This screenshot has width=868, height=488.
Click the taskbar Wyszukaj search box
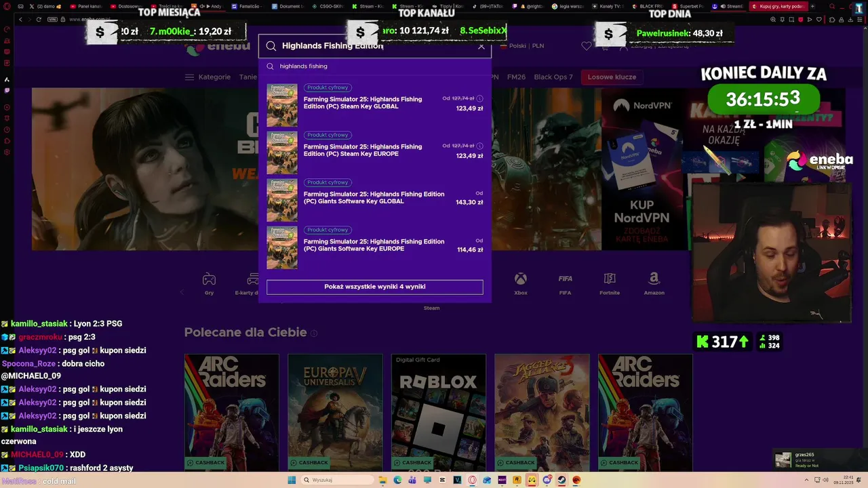(x=338, y=480)
